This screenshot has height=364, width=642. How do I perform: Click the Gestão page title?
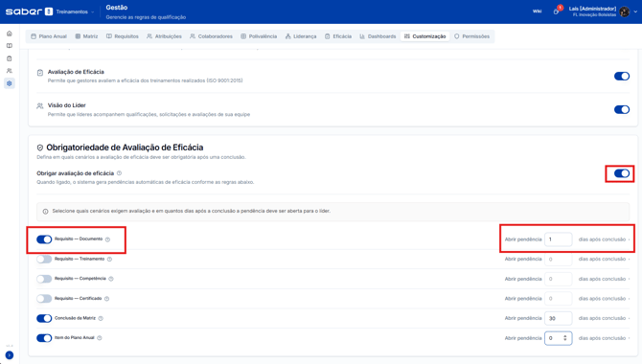(x=117, y=8)
